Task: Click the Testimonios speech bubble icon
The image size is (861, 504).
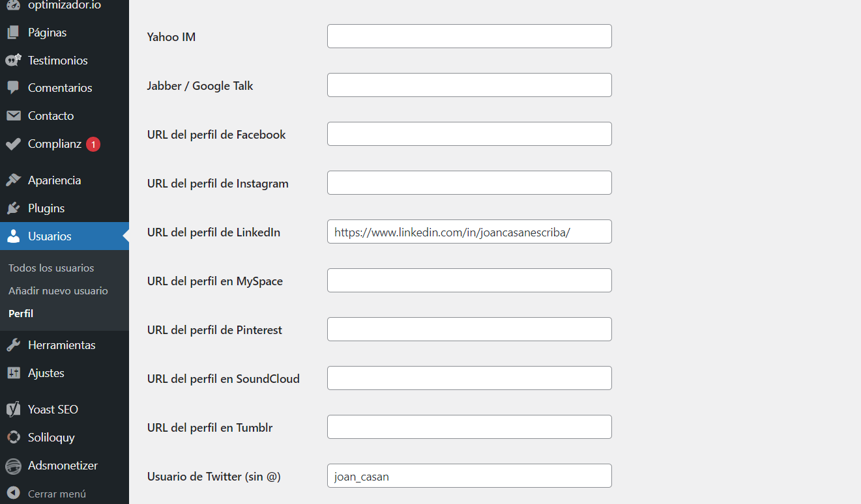Action: pyautogui.click(x=13, y=61)
